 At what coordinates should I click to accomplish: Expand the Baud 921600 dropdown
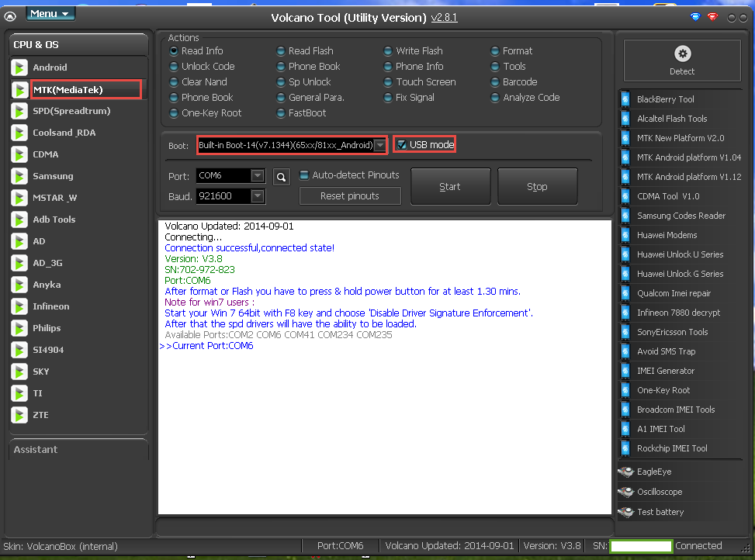(x=258, y=195)
